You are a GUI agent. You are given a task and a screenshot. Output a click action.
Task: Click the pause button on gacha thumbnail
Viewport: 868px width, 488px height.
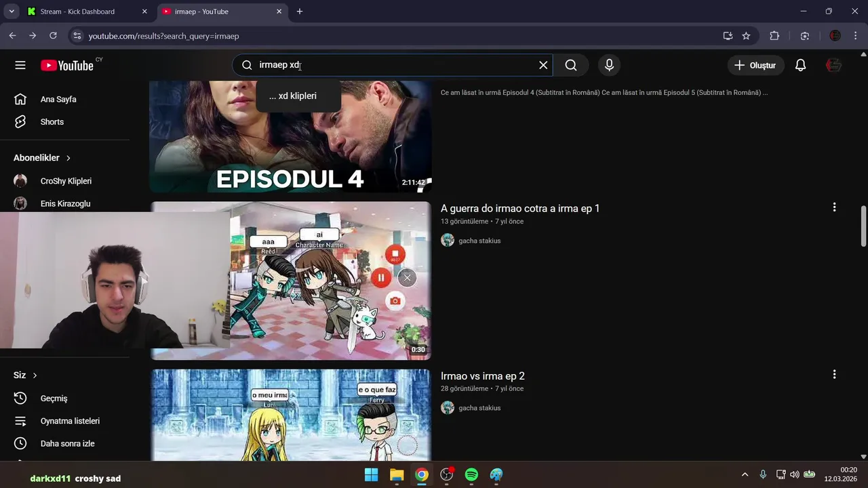[381, 277]
